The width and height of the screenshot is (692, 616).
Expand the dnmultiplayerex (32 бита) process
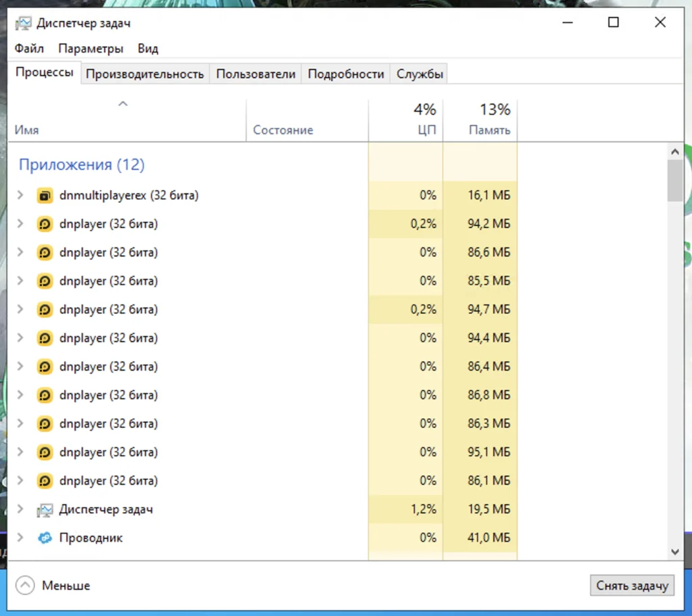20,195
